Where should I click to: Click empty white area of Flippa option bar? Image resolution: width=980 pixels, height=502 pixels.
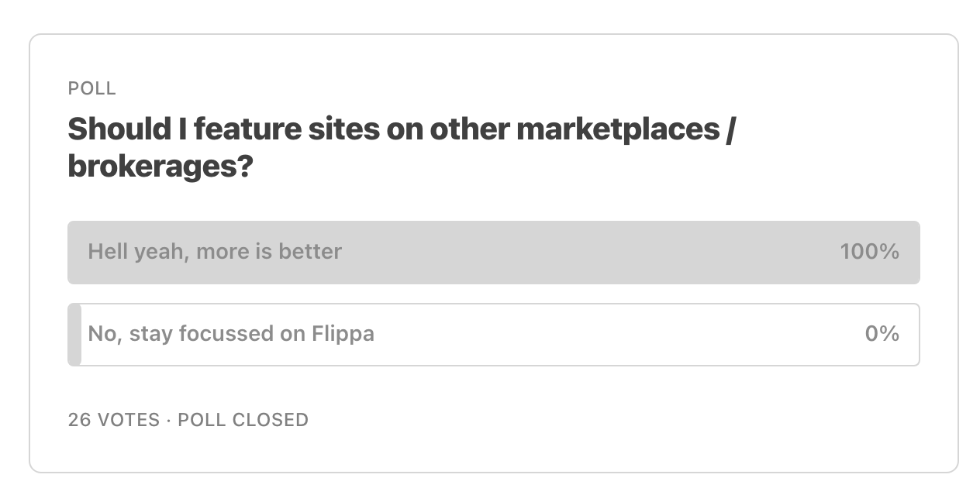620,334
